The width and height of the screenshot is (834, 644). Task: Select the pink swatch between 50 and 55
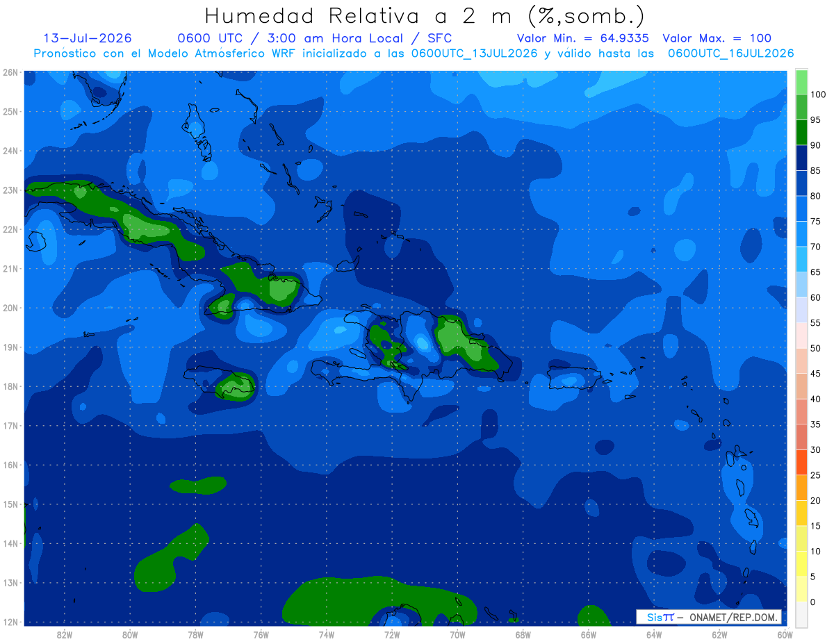(801, 335)
